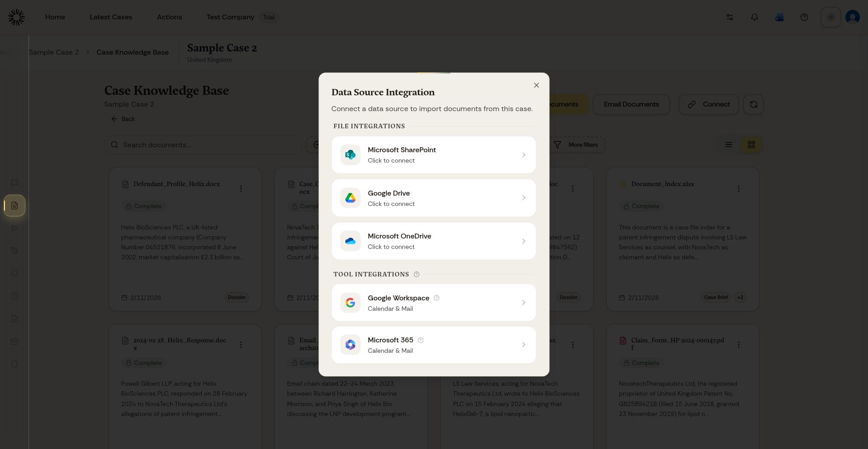Expand the +2 tags on Document Index card

(740, 297)
